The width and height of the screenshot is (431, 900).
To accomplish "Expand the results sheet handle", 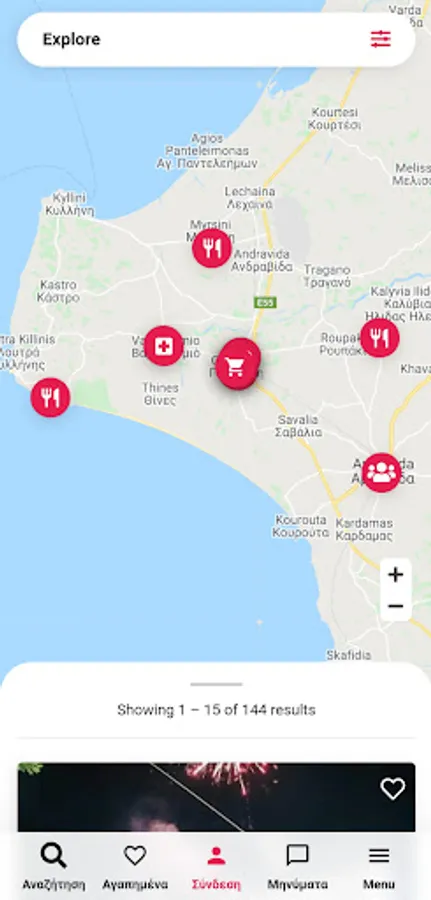I will 216,684.
